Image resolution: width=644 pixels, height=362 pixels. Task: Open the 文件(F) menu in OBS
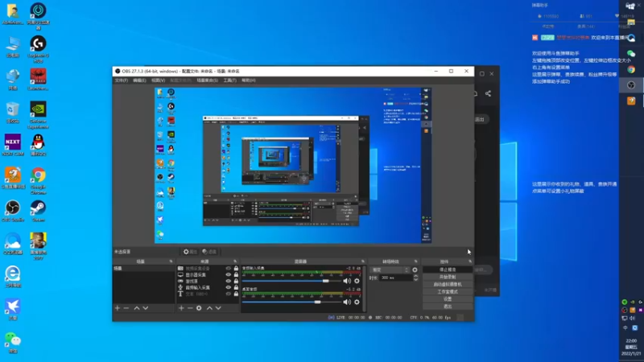click(x=122, y=80)
